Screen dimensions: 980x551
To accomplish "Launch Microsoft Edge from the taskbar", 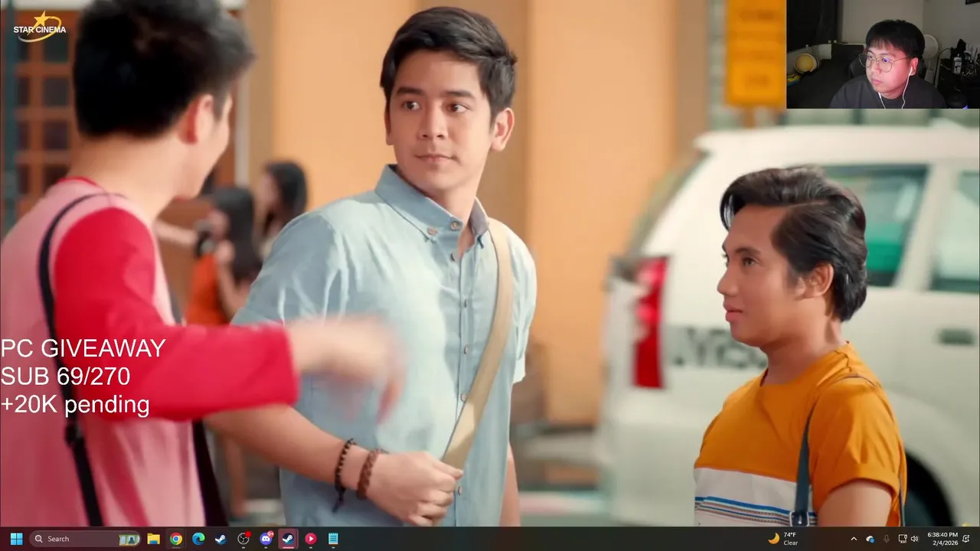I will click(198, 539).
